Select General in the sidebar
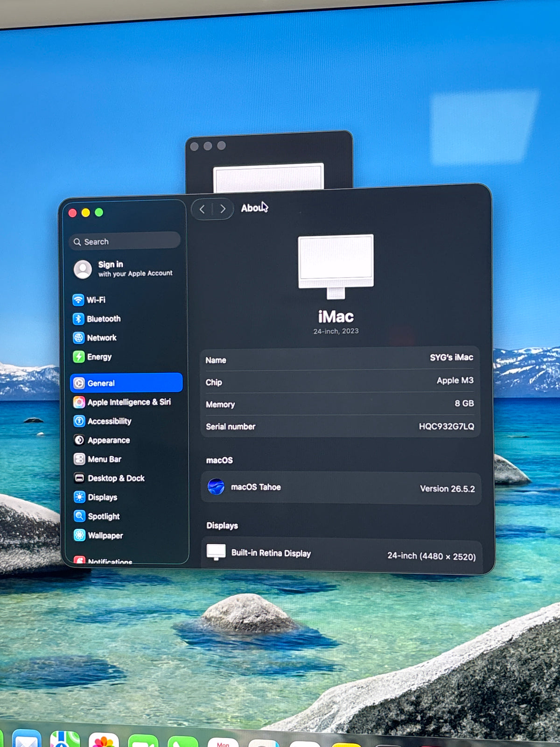Viewport: 560px width, 747px height. [x=126, y=383]
